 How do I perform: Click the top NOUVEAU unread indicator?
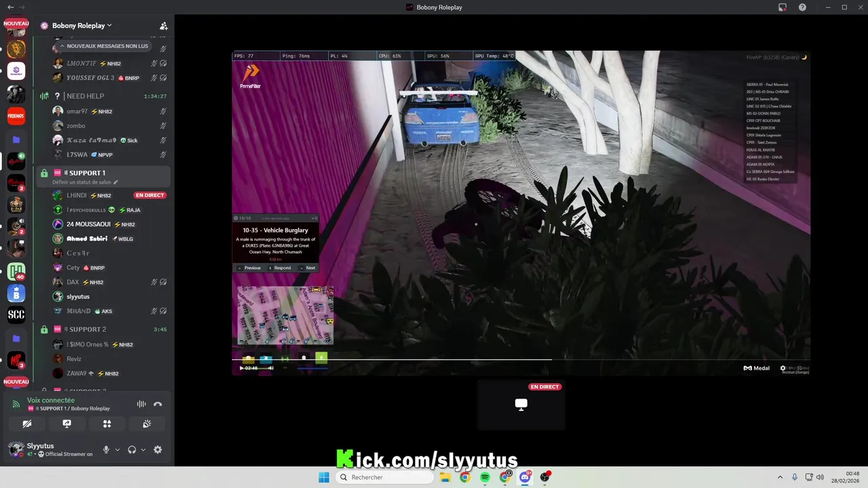16,23
